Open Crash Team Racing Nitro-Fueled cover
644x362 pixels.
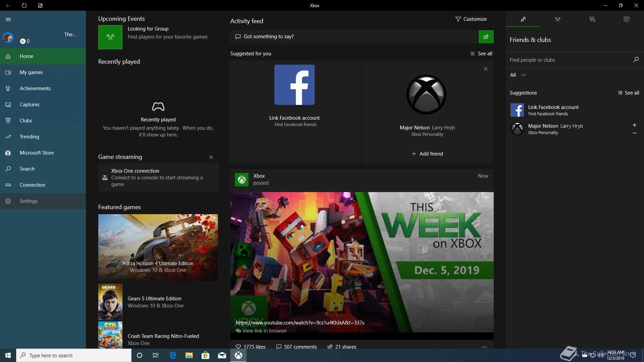click(x=110, y=335)
